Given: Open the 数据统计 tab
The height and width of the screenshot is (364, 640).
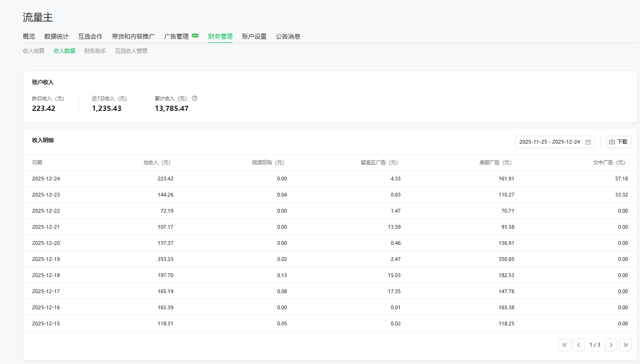Looking at the screenshot, I should pyautogui.click(x=56, y=36).
